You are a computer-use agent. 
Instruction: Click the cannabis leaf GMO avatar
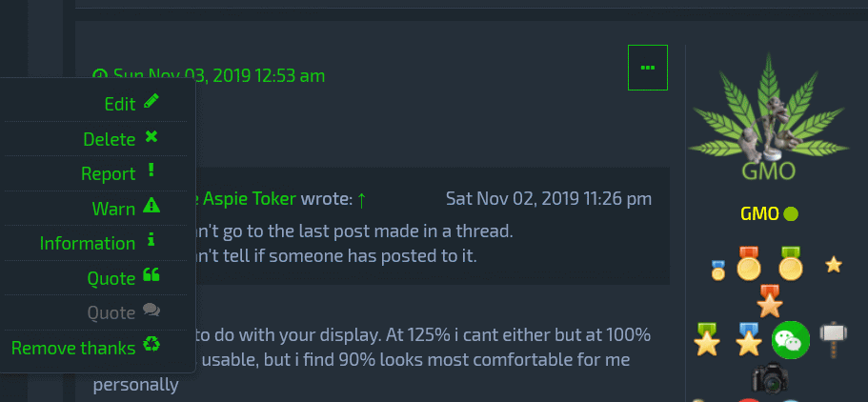coord(768,116)
